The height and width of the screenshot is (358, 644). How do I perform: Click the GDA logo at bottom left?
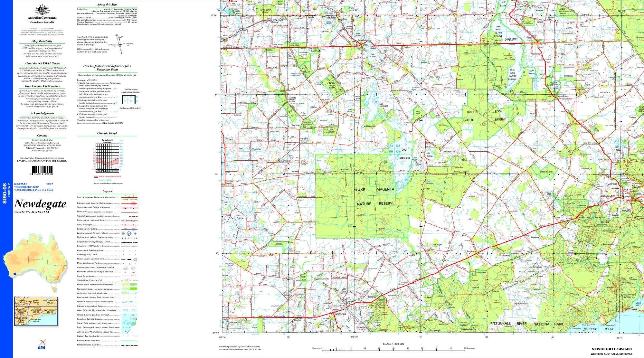tap(42, 344)
